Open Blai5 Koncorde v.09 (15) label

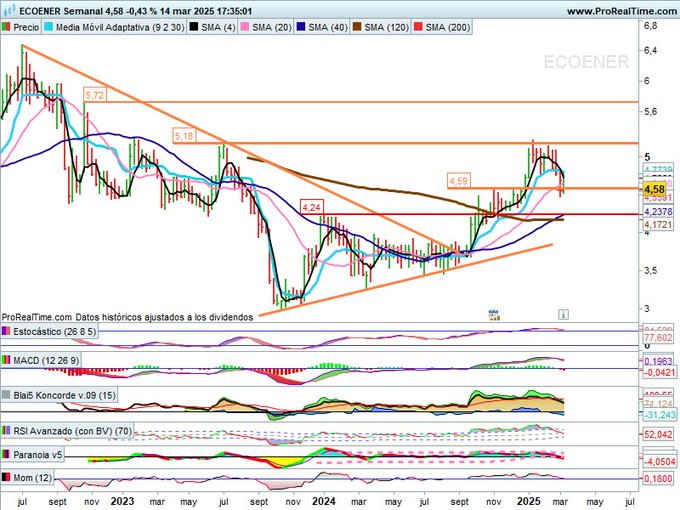point(64,395)
